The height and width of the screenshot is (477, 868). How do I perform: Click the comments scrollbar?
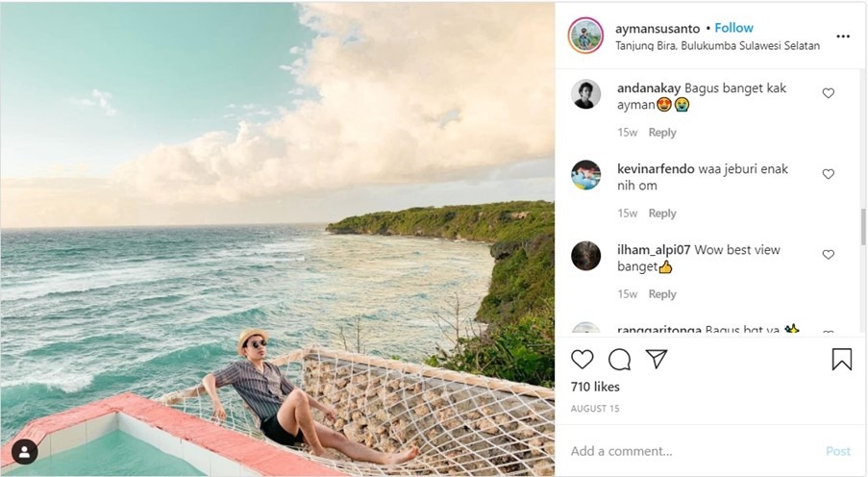pyautogui.click(x=862, y=226)
